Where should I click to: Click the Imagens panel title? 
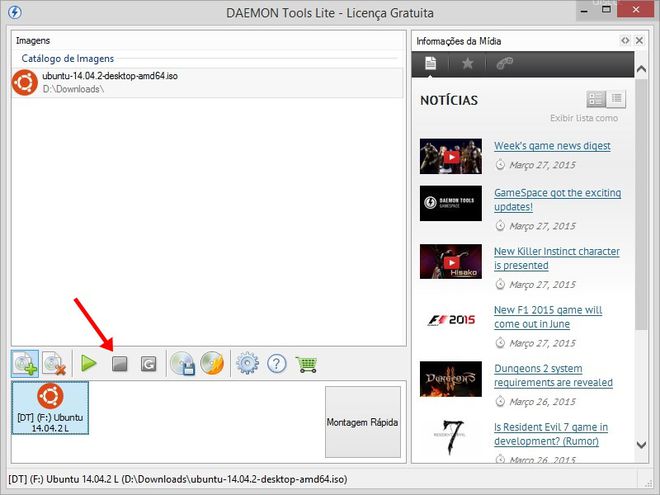[33, 40]
